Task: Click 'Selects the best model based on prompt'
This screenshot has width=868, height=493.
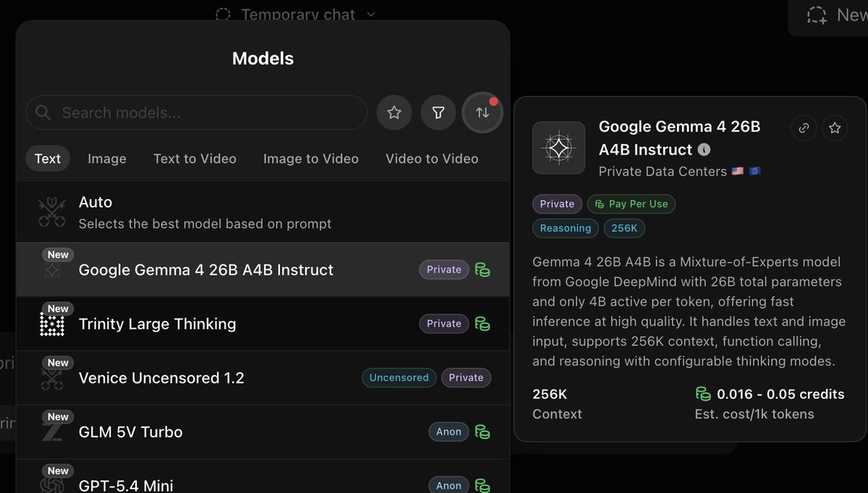Action: [205, 223]
